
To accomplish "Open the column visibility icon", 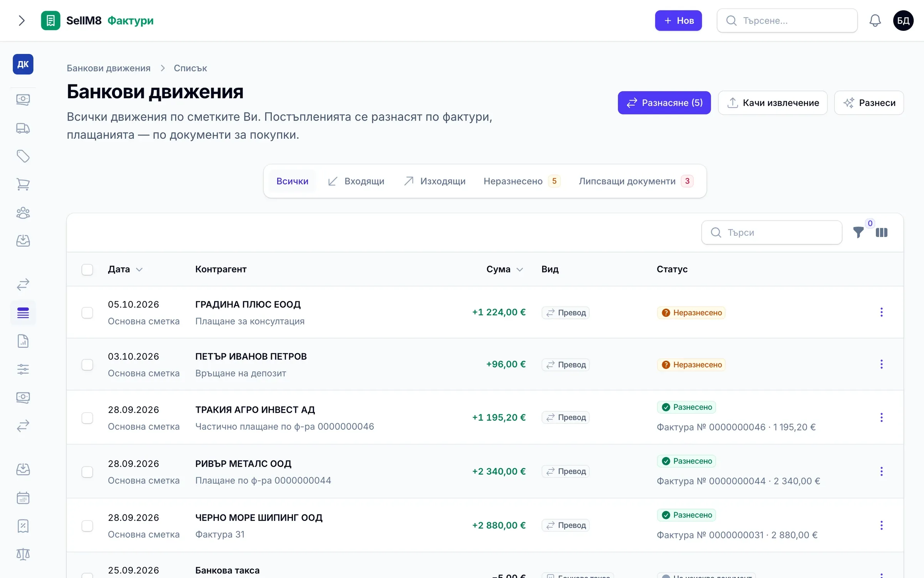I will [x=882, y=232].
